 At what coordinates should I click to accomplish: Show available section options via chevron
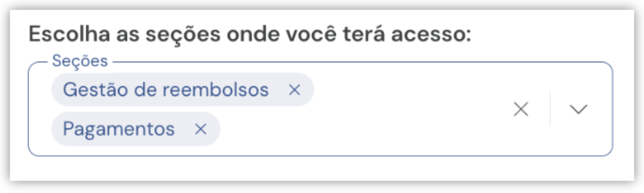tap(578, 109)
